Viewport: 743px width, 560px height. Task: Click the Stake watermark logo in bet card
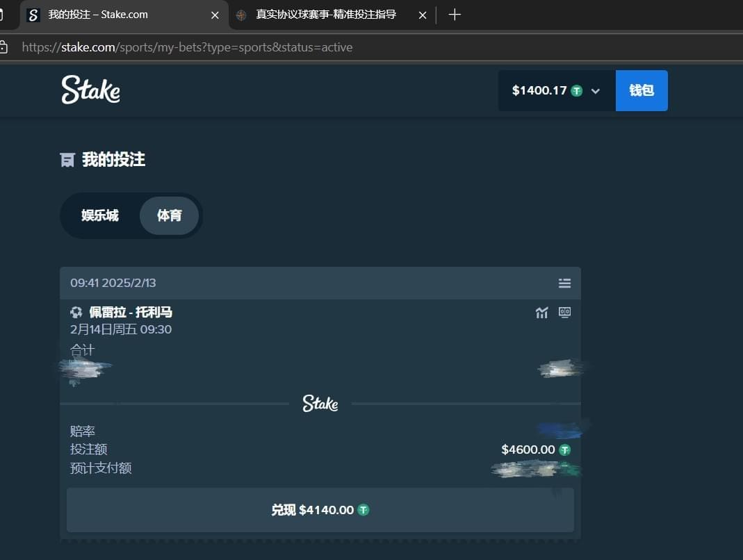(x=320, y=404)
